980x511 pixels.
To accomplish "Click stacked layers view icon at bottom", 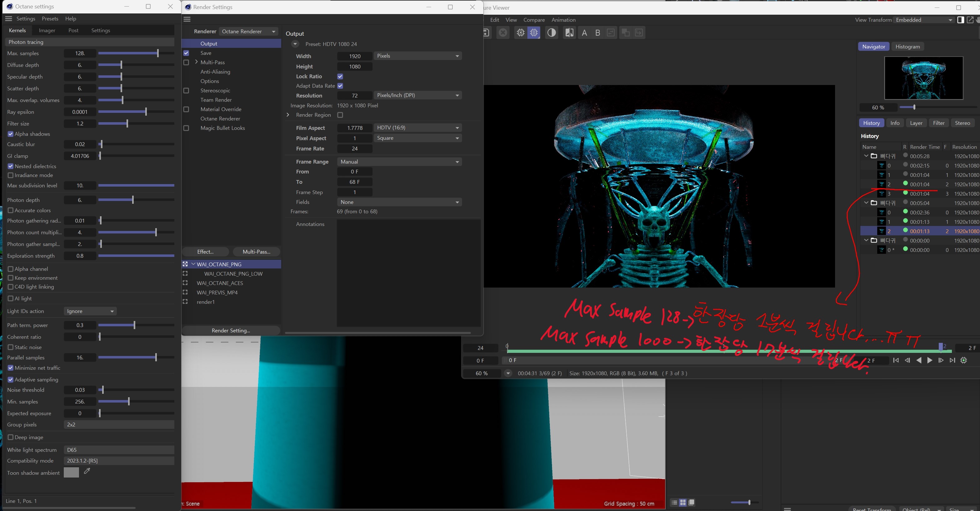I will (x=692, y=503).
